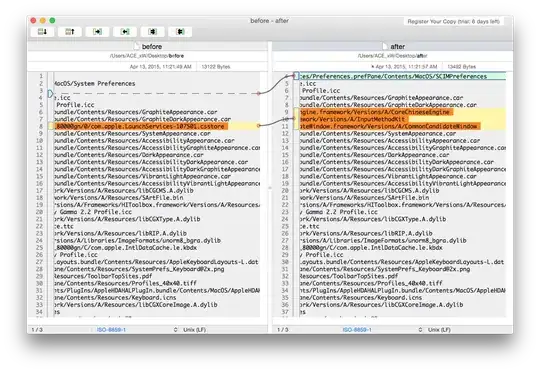Click right pane Keyboard.icns line
The height and width of the screenshot is (372, 540).
[361, 298]
